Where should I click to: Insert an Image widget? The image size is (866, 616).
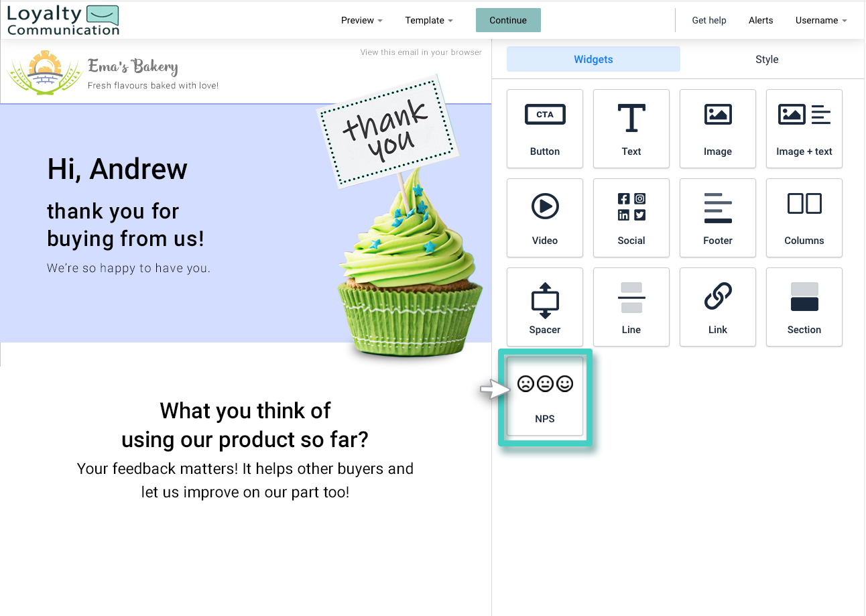717,129
